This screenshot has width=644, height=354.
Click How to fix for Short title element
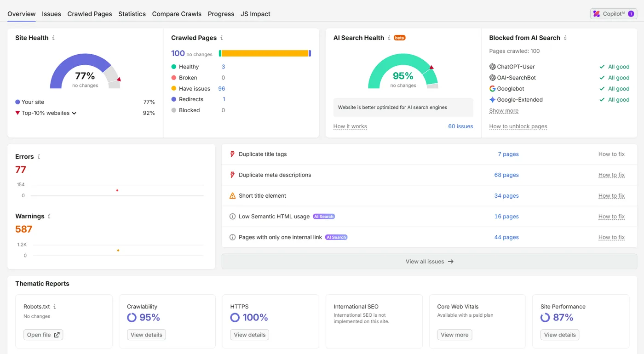[x=611, y=195]
